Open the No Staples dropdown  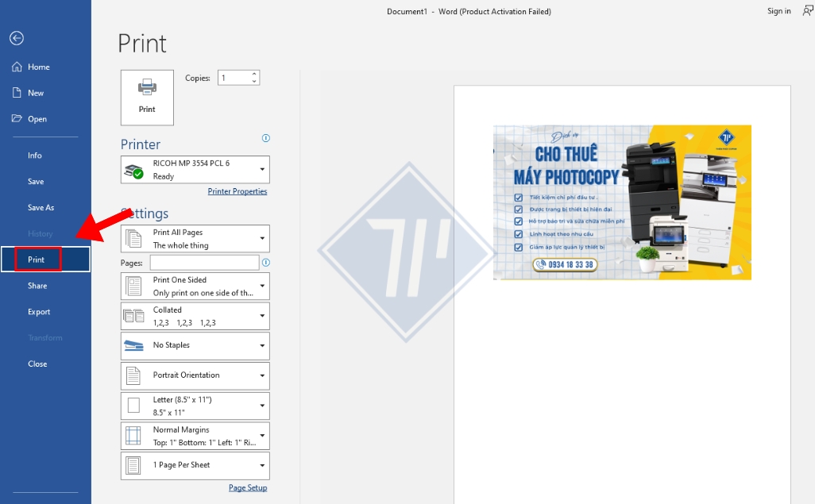pos(195,345)
